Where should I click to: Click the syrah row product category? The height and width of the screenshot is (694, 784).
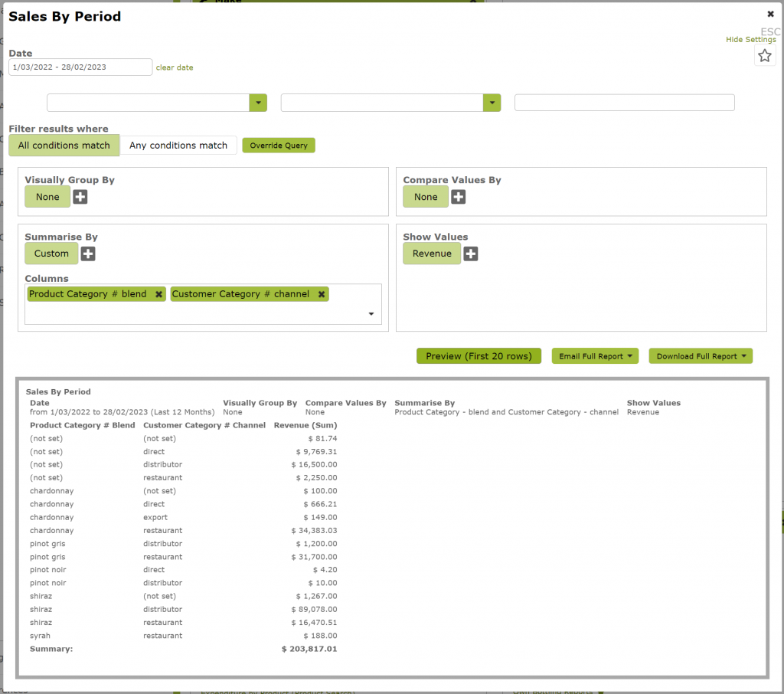tap(40, 636)
